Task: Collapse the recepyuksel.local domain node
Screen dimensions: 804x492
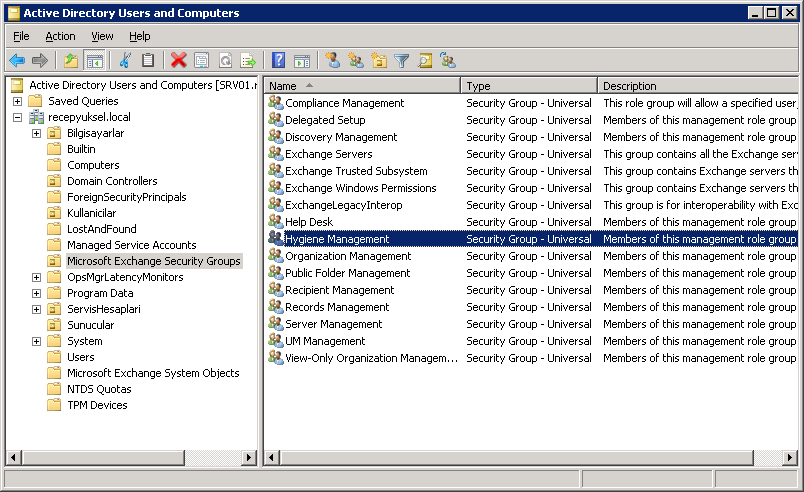Action: (x=17, y=117)
